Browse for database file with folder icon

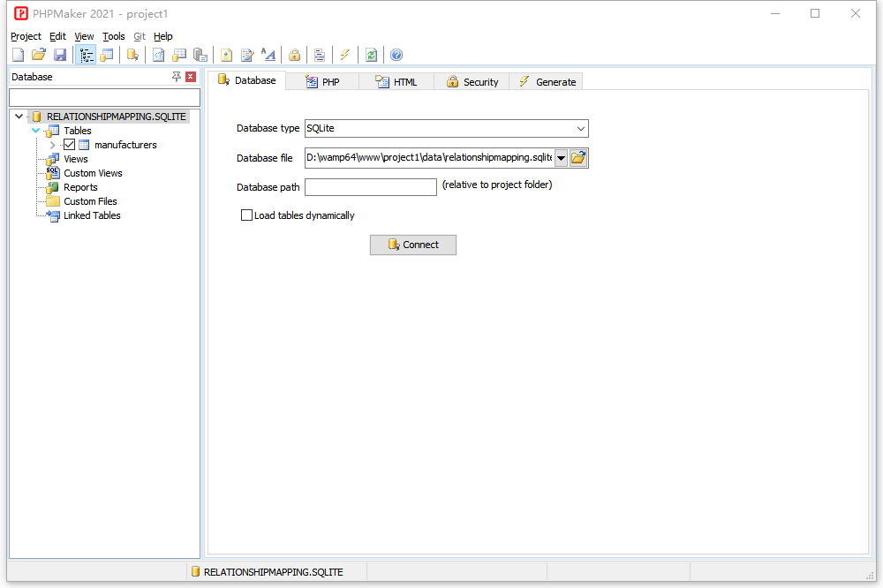coord(578,158)
